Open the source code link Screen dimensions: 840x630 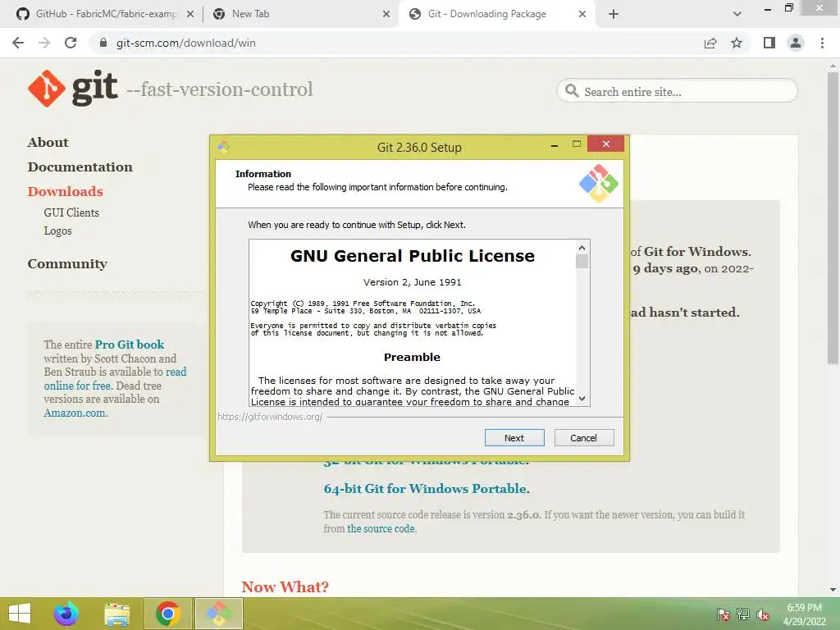pyautogui.click(x=381, y=529)
